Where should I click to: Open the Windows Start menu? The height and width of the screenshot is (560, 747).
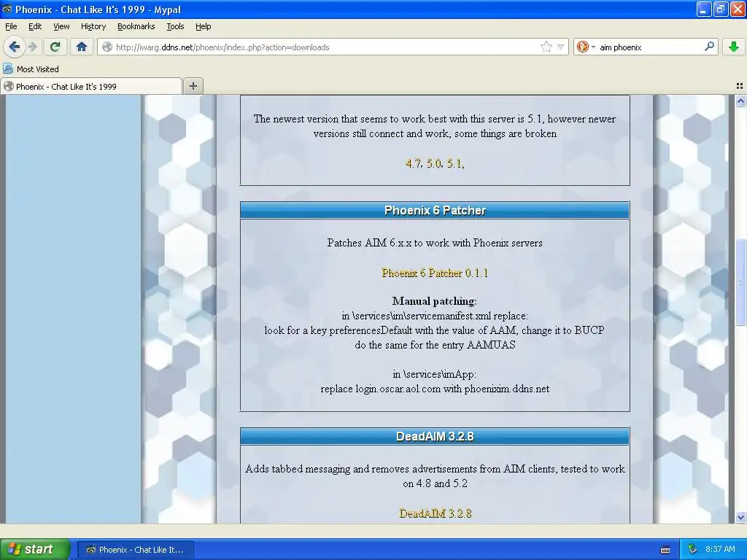coord(35,549)
